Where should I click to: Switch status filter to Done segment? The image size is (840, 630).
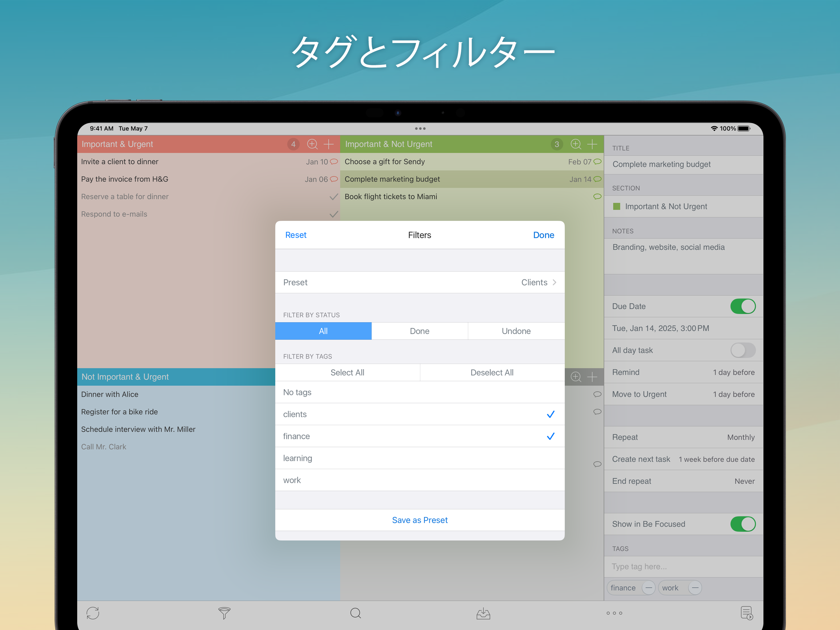click(419, 331)
